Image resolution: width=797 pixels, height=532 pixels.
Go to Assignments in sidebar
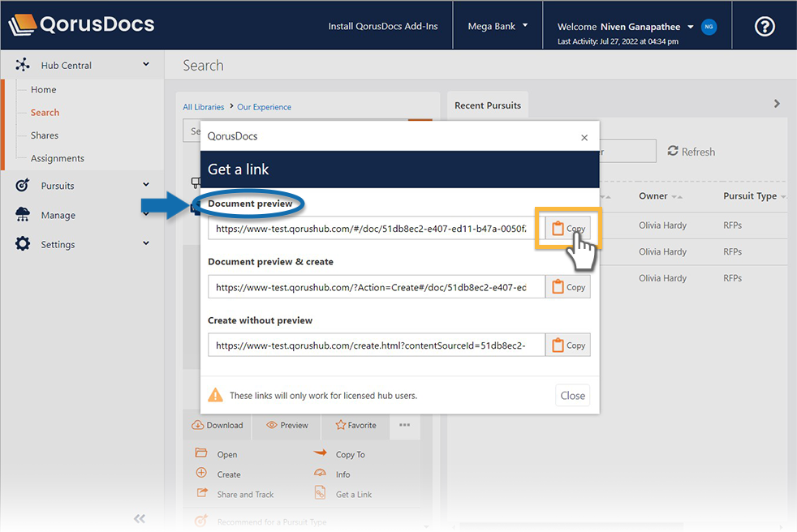point(58,158)
